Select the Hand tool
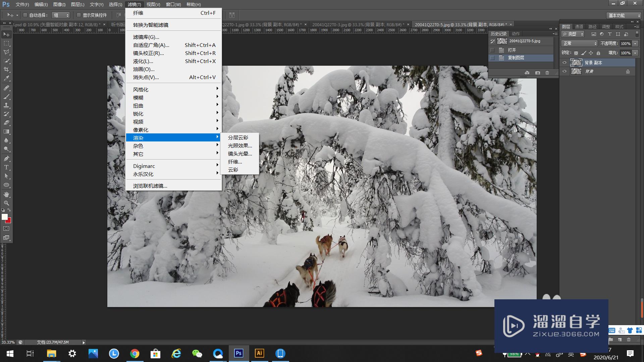This screenshot has height=362, width=644. 6,194
